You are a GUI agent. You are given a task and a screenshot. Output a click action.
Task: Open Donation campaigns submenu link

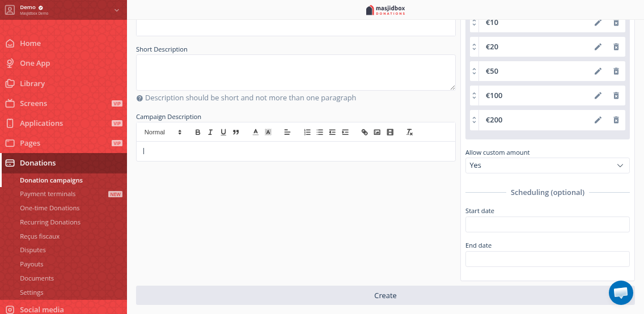(52, 180)
